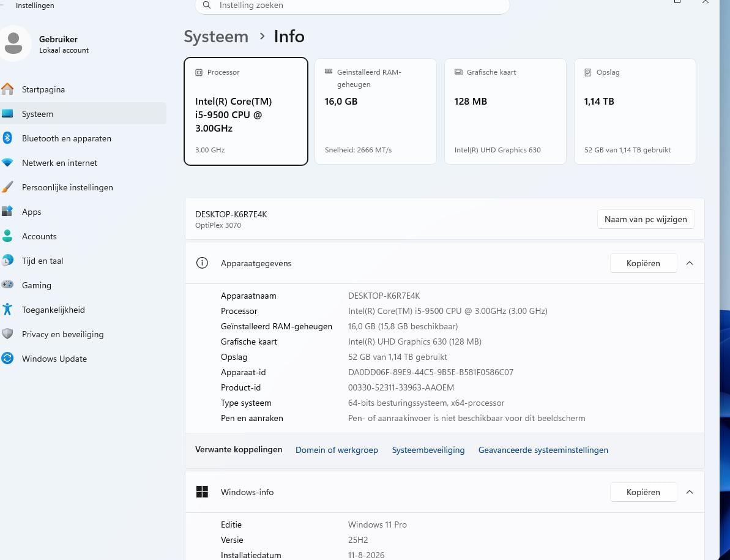
Task: Click 64-bits besturingssysteem type value
Action: (426, 403)
